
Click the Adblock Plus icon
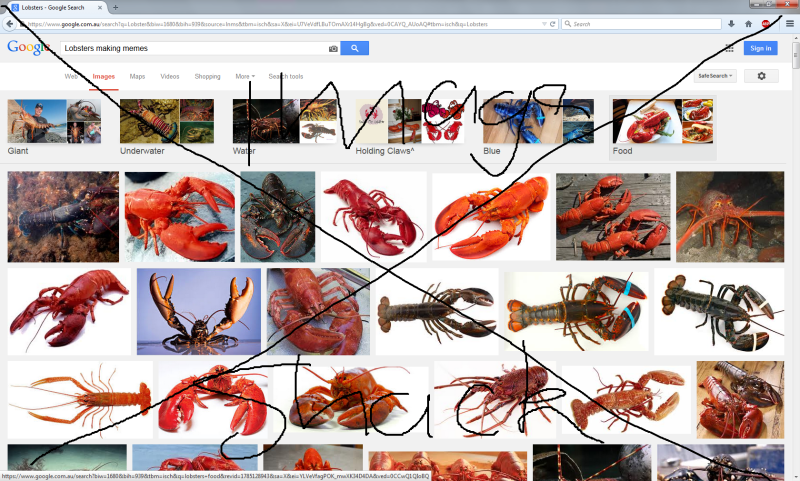tap(766, 23)
